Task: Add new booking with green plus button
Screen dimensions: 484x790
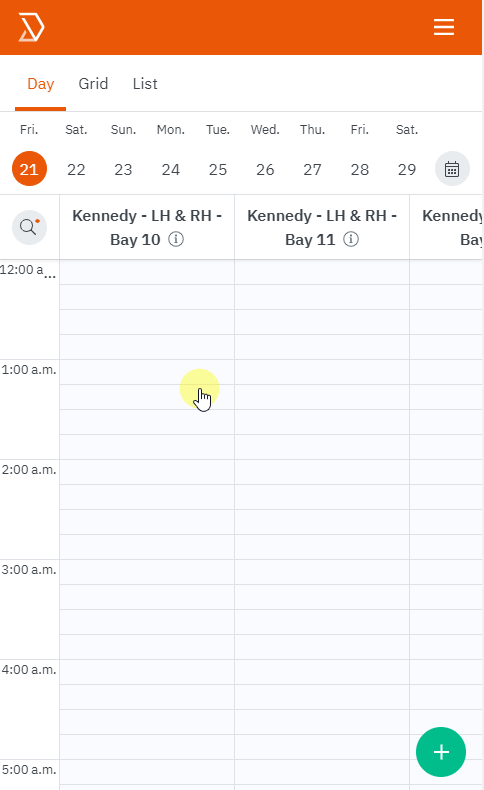Action: [441, 752]
